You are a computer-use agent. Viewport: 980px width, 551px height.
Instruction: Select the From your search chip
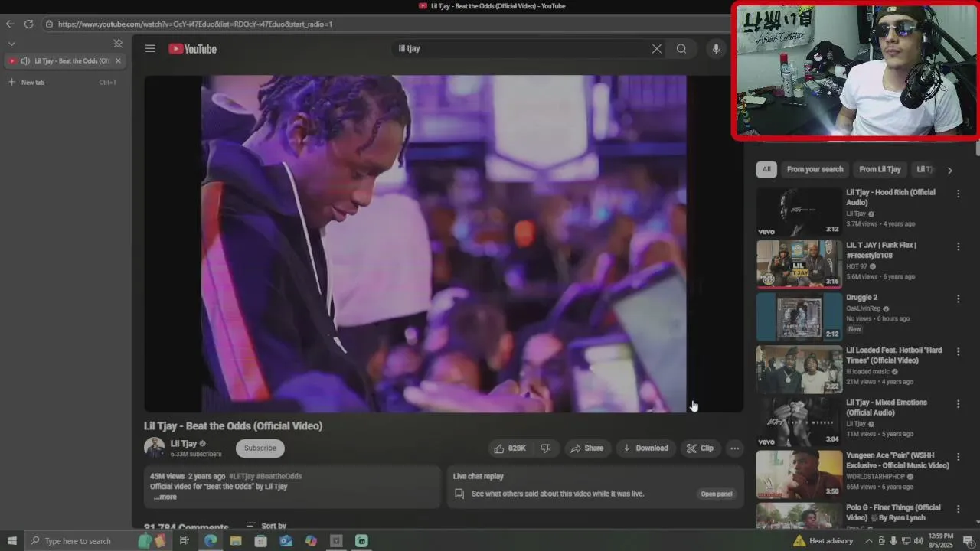pyautogui.click(x=815, y=169)
